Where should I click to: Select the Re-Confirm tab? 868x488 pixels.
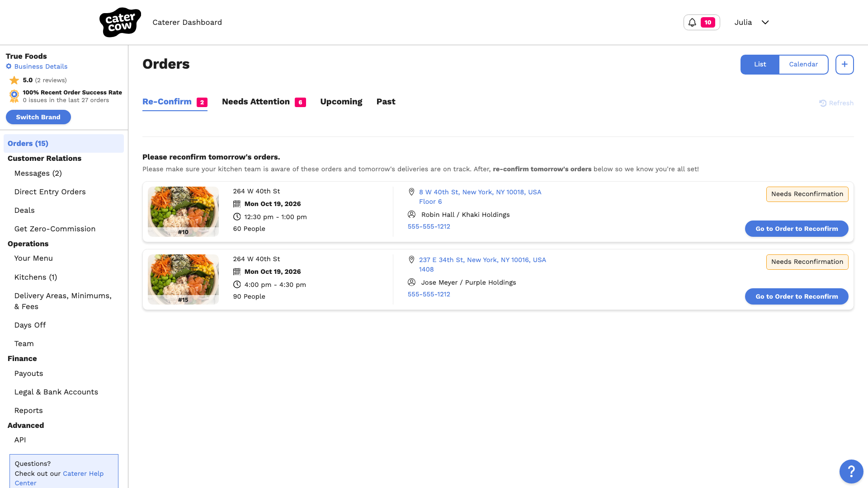(175, 102)
